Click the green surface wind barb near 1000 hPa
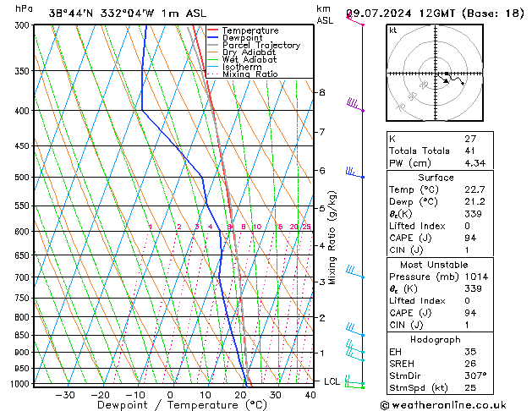This screenshot has width=532, height=411. click(355, 384)
